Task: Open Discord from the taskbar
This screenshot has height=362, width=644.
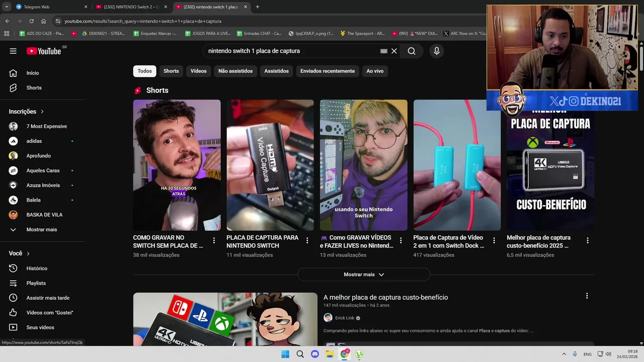Action: coord(315,354)
